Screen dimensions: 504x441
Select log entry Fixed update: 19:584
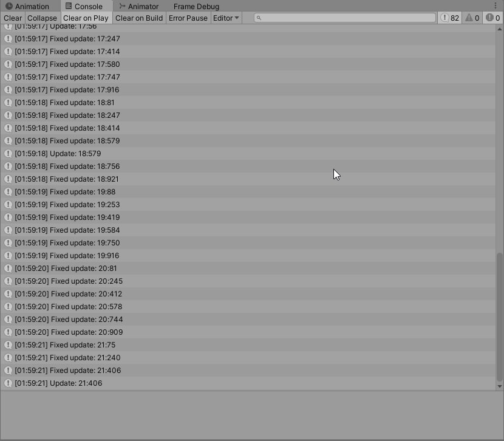click(x=248, y=230)
